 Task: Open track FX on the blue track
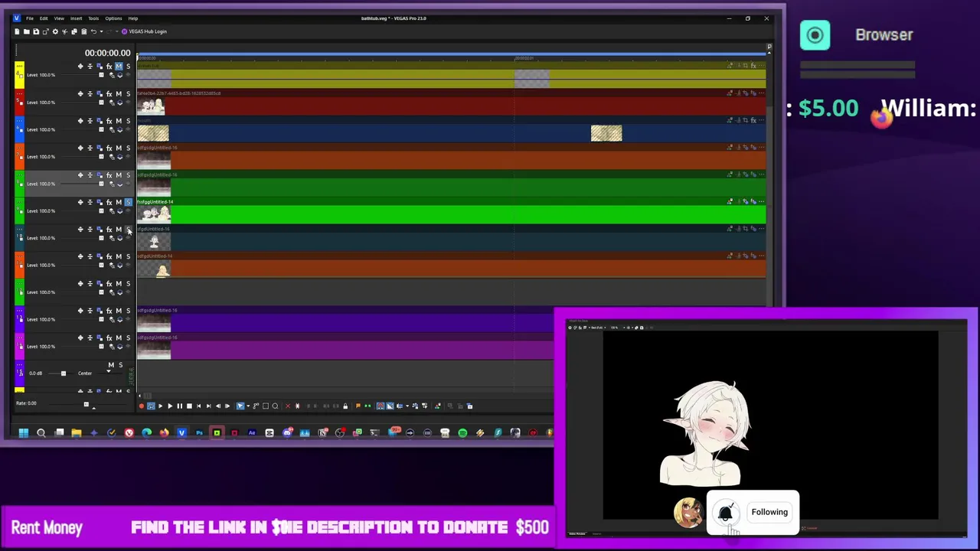(109, 121)
